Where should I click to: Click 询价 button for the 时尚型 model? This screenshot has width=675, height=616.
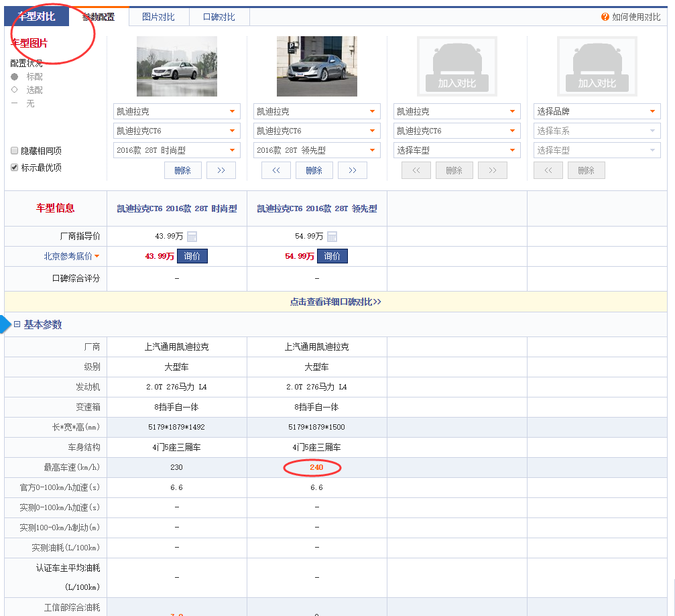click(192, 256)
